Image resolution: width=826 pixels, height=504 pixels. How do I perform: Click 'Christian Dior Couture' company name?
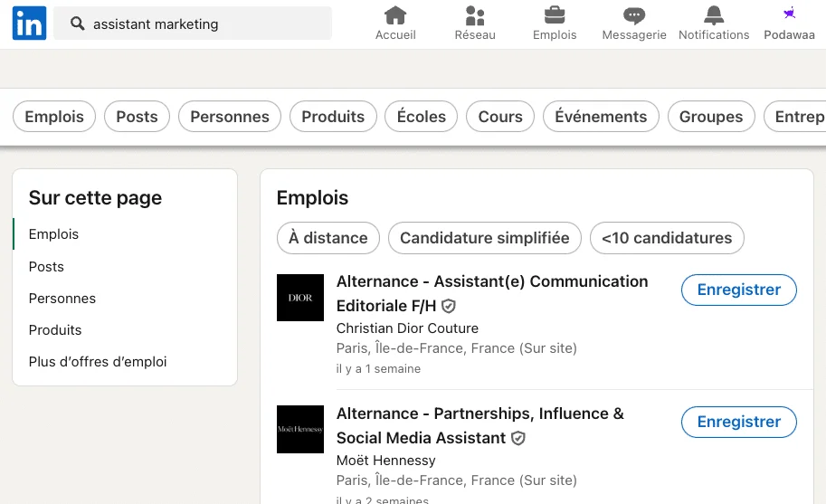[407, 328]
